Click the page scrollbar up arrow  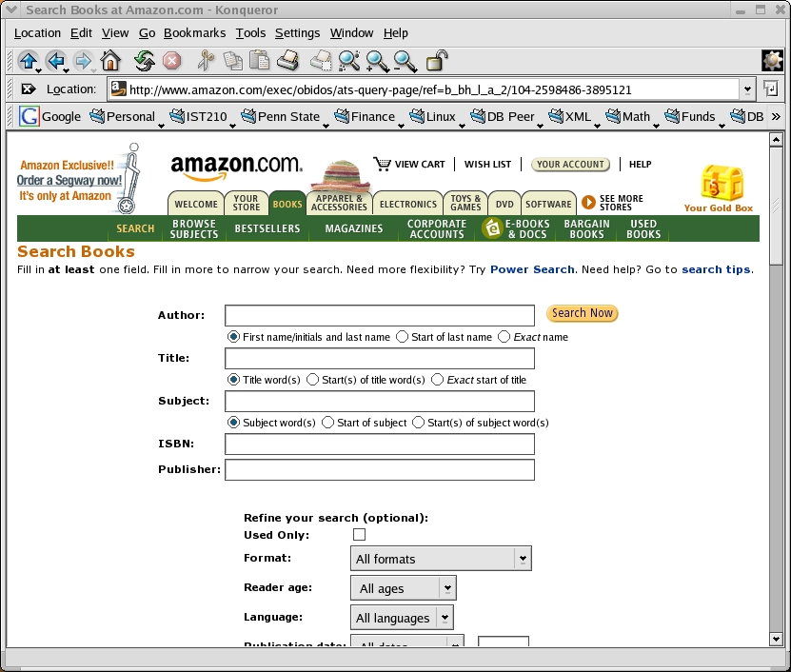click(776, 139)
